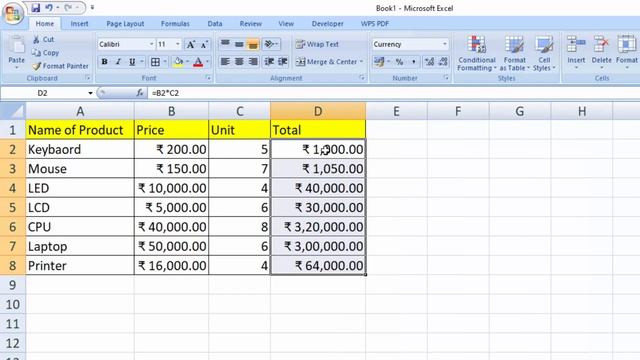The height and width of the screenshot is (360, 640).
Task: Decrease cell indent
Action: tap(269, 62)
